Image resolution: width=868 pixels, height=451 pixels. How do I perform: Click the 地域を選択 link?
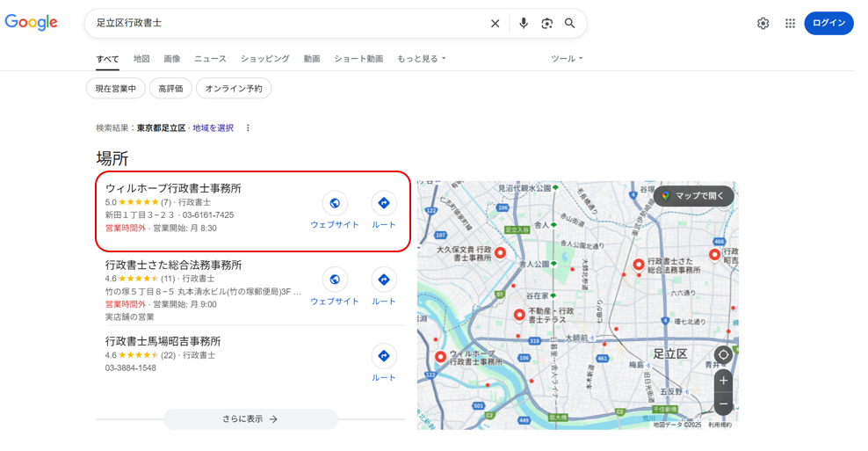[213, 128]
